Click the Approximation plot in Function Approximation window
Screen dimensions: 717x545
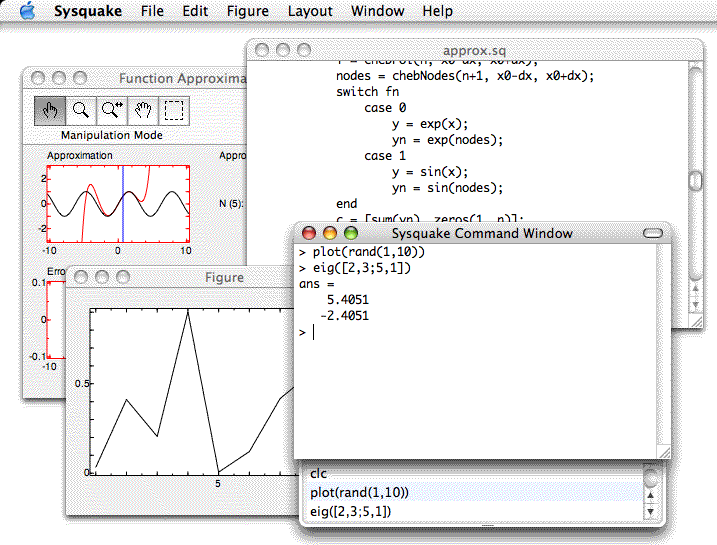118,204
